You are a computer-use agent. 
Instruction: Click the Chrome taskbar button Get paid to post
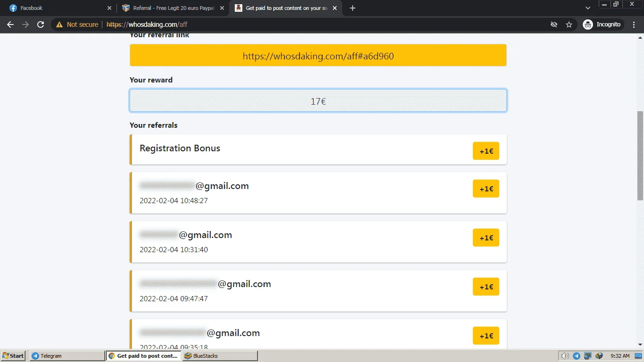[143, 356]
